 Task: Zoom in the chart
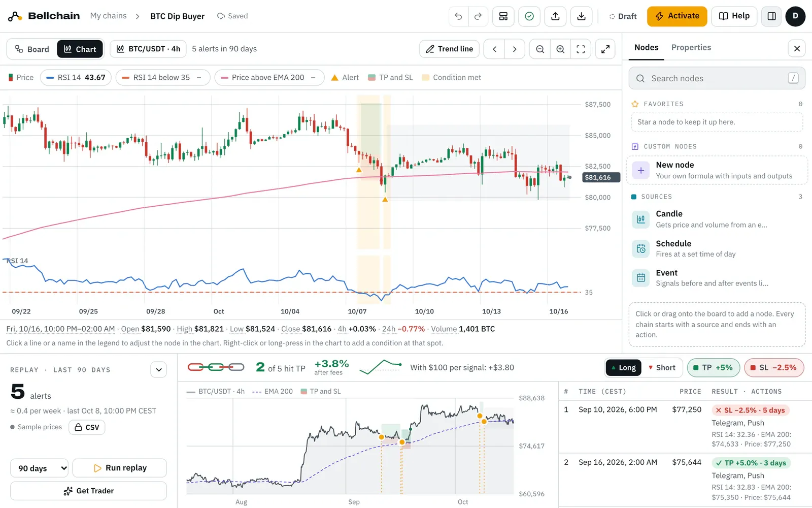coord(560,49)
